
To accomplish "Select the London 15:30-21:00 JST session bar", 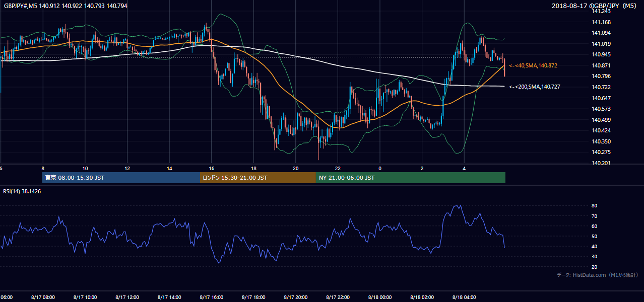I will click(258, 178).
